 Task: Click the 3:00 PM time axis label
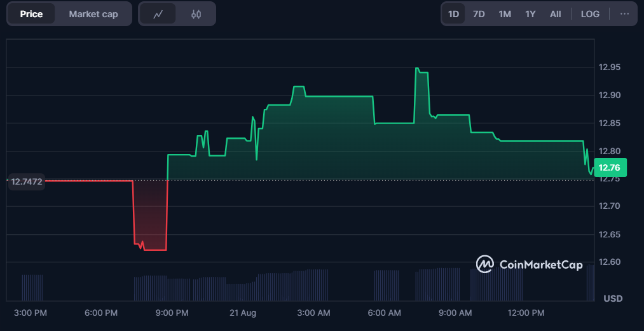[31, 313]
